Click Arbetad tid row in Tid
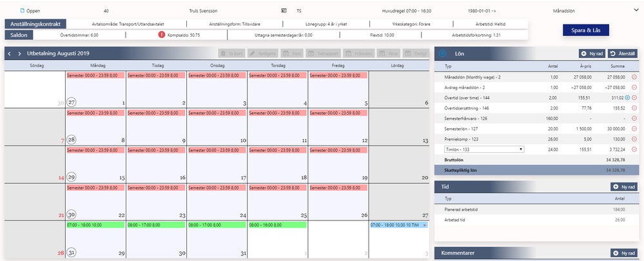 click(x=537, y=220)
